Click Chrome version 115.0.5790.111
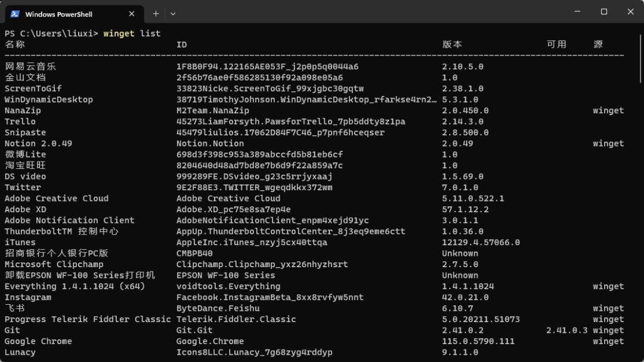The width and height of the screenshot is (644, 362). pyautogui.click(x=478, y=341)
